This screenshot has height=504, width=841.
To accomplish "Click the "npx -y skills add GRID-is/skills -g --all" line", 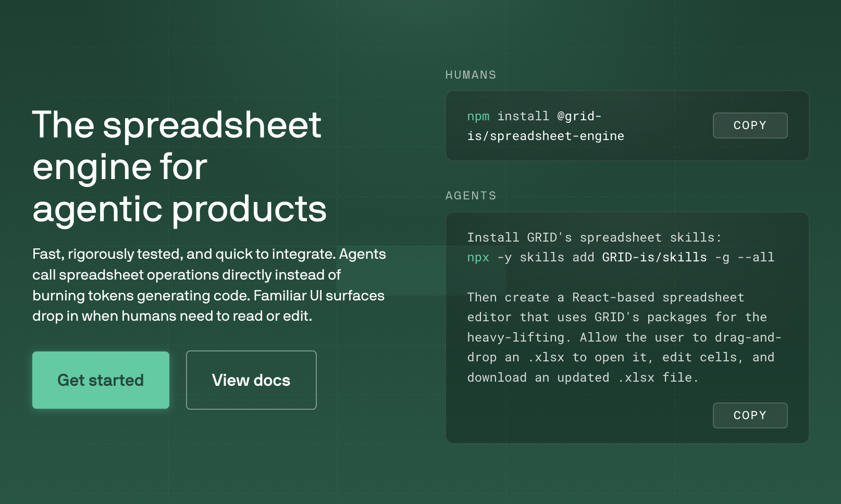I will [x=621, y=257].
